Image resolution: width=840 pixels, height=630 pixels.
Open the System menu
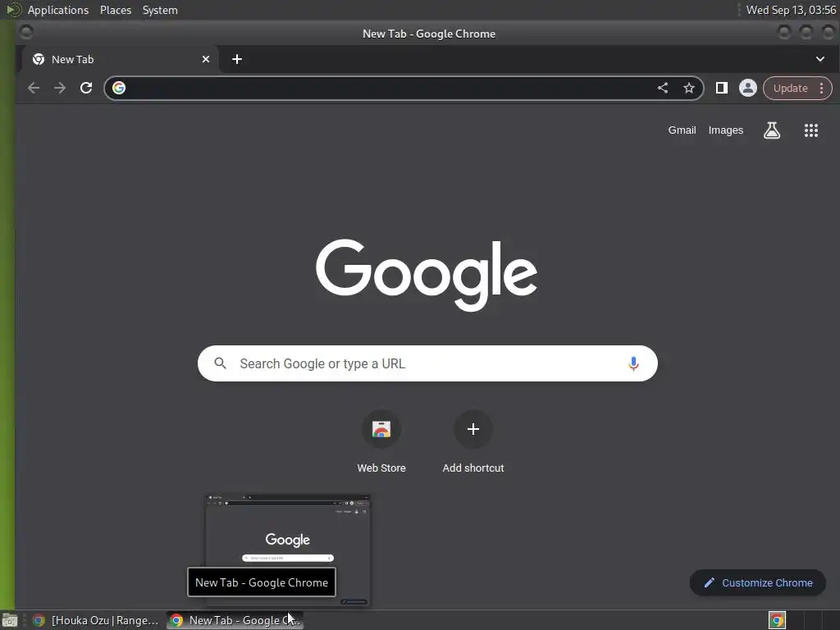[160, 10]
